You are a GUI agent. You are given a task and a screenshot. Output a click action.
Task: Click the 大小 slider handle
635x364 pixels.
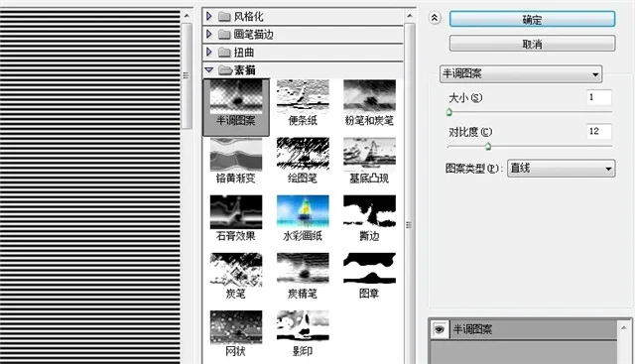pos(448,112)
